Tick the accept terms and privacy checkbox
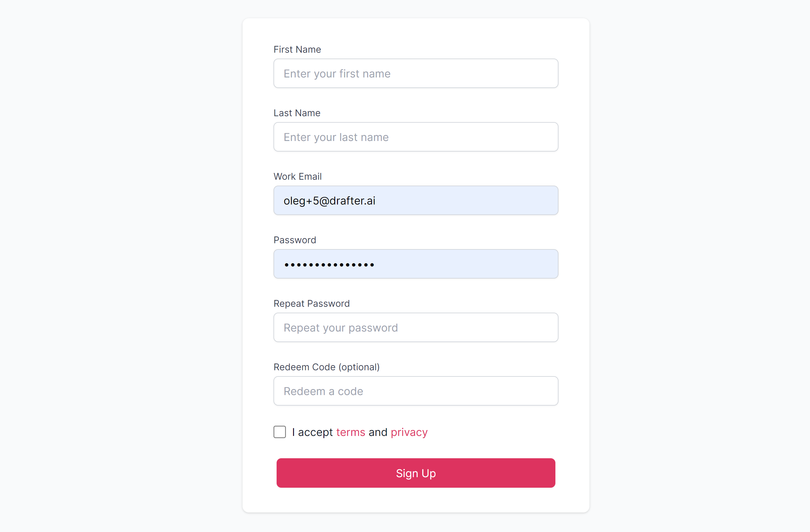This screenshot has width=810, height=532. (279, 432)
